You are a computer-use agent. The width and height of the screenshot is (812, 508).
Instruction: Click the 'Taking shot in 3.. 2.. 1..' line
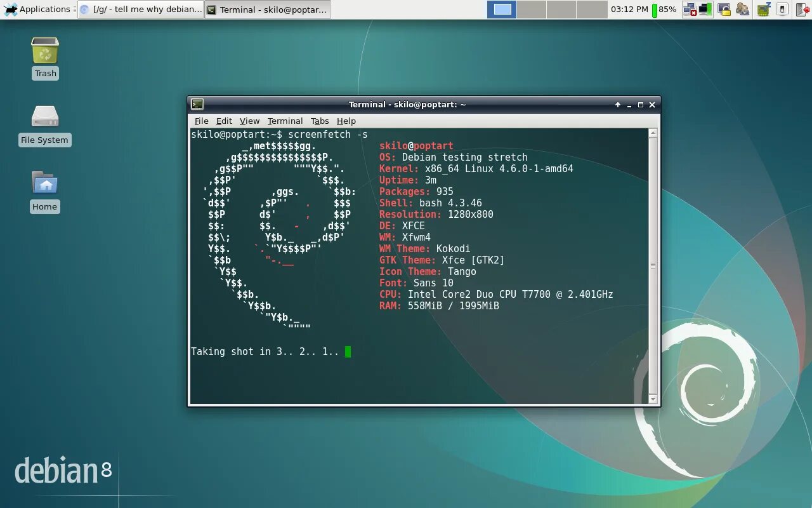pos(265,352)
